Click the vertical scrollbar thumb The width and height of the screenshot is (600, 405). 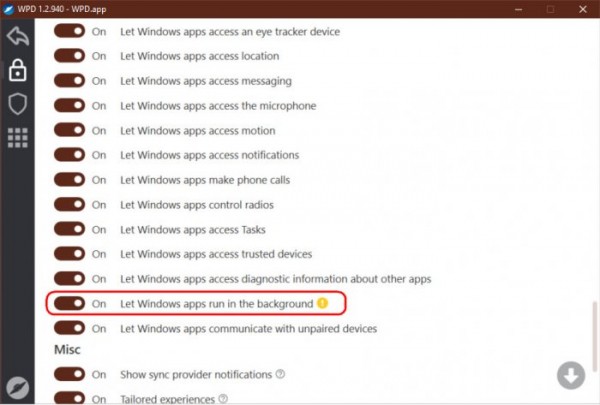coord(595,336)
